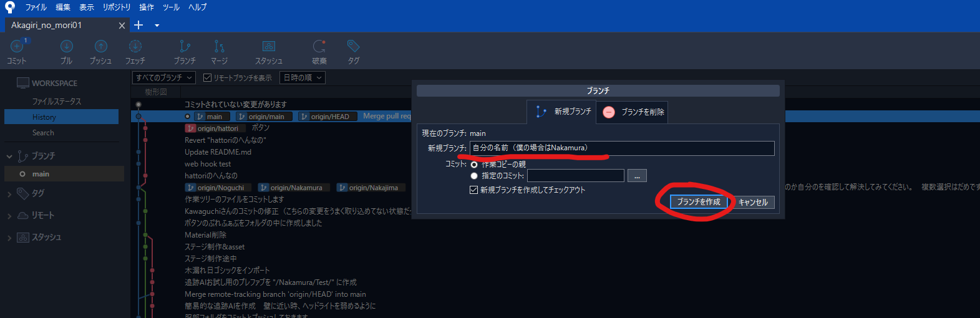This screenshot has height=318, width=980.
Task: Click the 樹形図 column header
Action: [156, 92]
